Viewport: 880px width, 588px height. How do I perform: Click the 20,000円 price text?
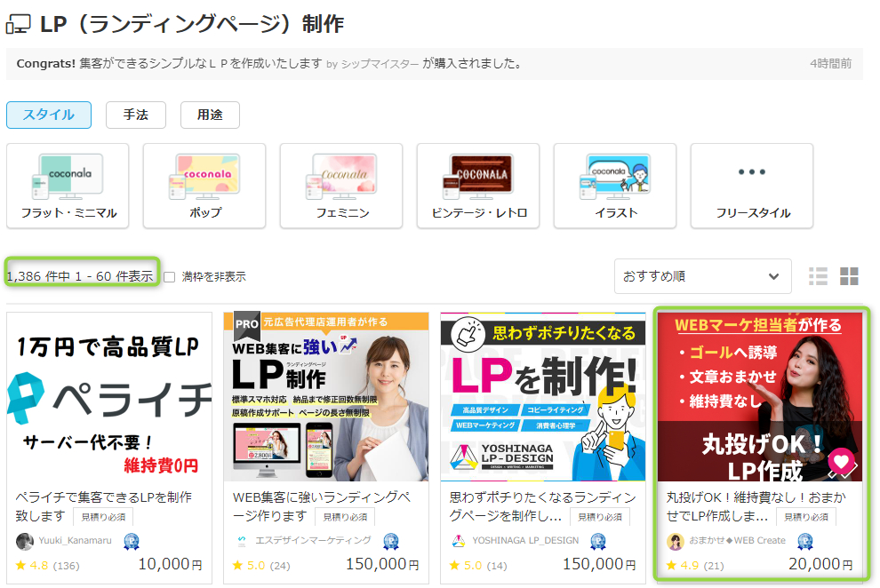pos(820,564)
